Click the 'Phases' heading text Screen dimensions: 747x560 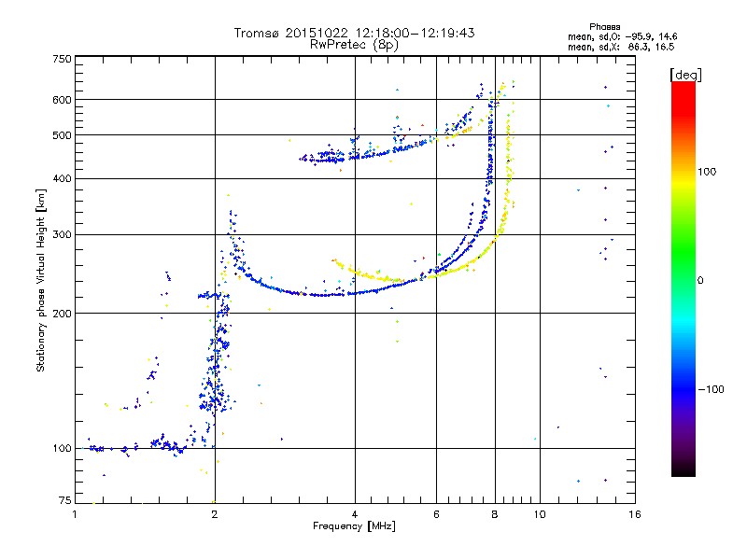tap(604, 27)
